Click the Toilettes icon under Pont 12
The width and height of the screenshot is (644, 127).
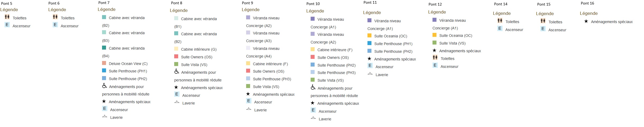[435, 57]
